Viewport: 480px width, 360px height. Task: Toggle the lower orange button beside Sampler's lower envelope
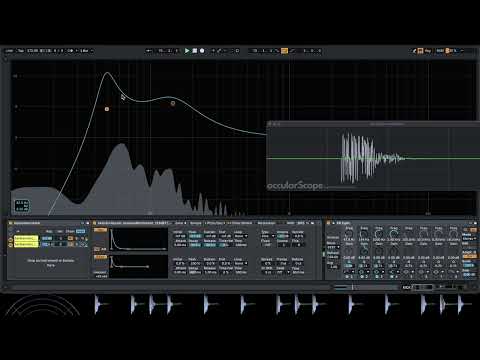(x=100, y=257)
